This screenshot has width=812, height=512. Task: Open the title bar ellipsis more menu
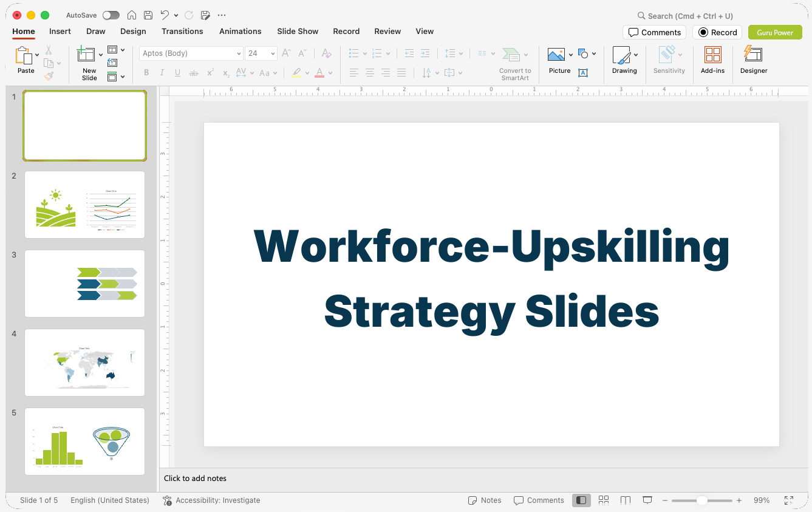pos(222,15)
